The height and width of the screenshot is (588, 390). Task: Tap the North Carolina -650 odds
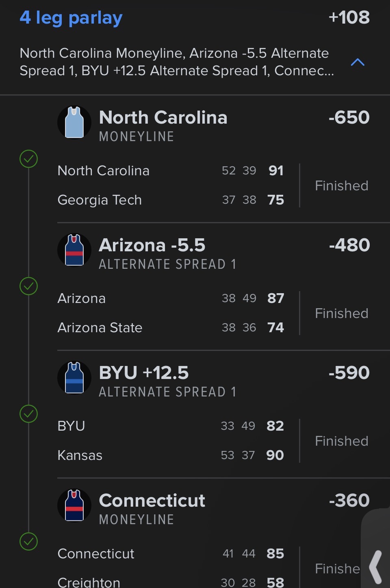[x=349, y=118]
